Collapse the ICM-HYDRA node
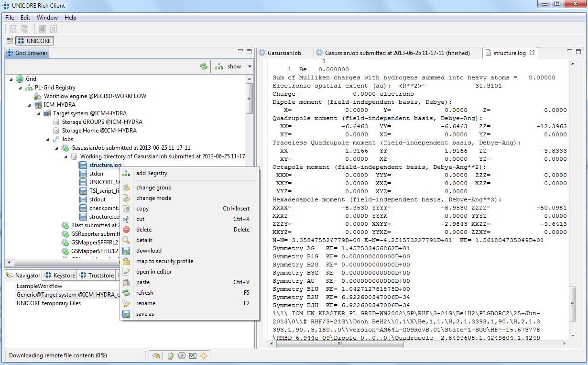 click(29, 105)
